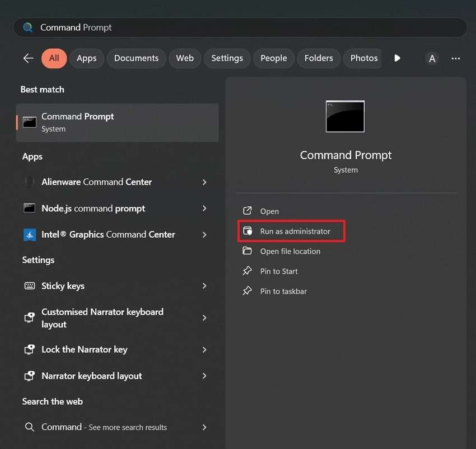Expand the Node.js command prompt result
Image resolution: width=476 pixels, height=449 pixels.
[x=204, y=209]
